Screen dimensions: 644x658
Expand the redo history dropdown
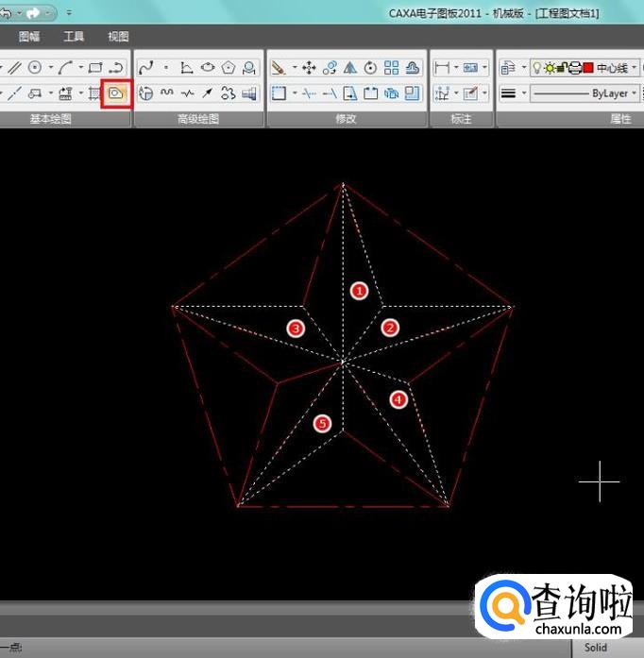(x=48, y=13)
